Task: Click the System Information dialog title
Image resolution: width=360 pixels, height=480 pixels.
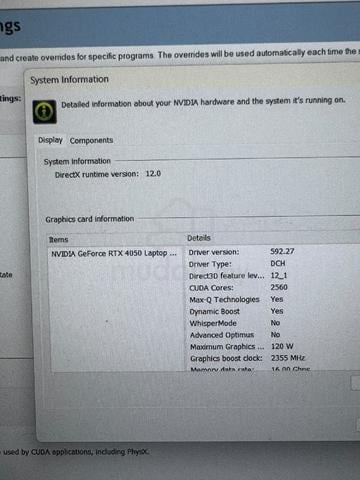Action: [x=69, y=79]
